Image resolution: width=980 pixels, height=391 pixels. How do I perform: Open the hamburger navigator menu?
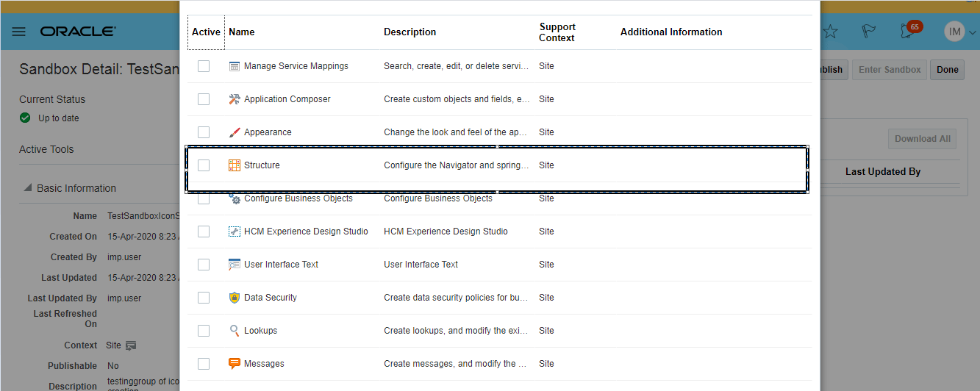pyautogui.click(x=19, y=32)
